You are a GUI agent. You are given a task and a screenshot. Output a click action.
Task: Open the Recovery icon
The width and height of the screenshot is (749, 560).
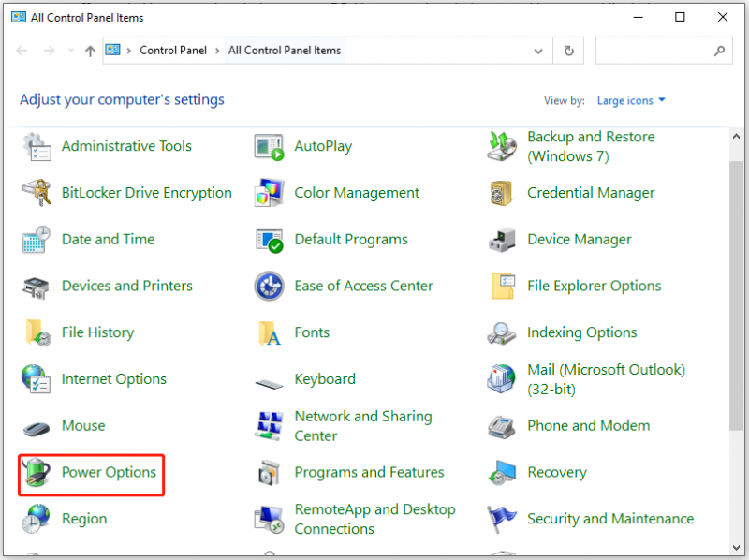[502, 472]
